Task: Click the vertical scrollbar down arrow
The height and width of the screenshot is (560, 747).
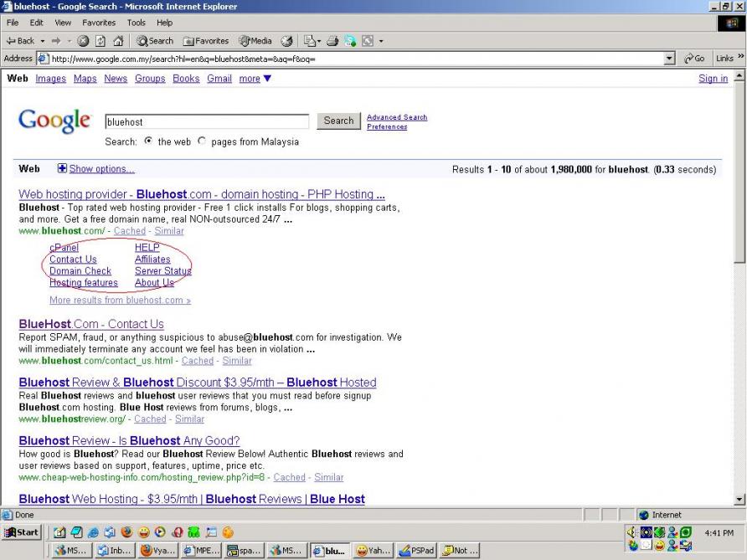Action: click(x=739, y=500)
